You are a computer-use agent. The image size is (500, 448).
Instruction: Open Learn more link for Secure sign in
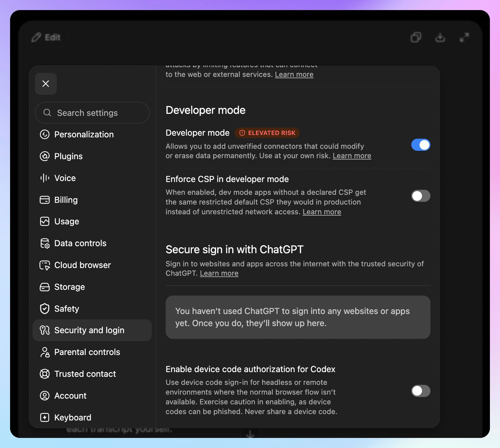point(219,273)
